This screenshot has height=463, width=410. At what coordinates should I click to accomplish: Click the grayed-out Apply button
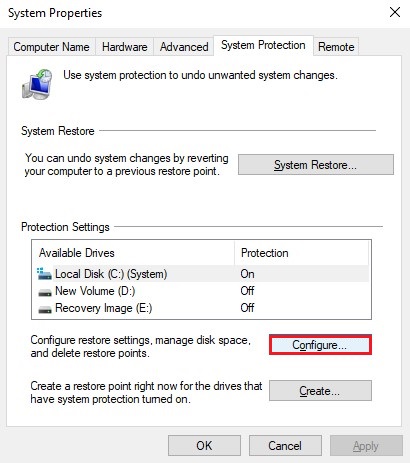click(x=366, y=446)
